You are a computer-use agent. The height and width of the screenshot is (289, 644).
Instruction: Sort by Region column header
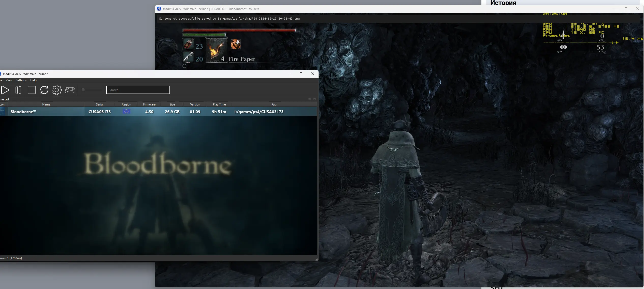(126, 104)
